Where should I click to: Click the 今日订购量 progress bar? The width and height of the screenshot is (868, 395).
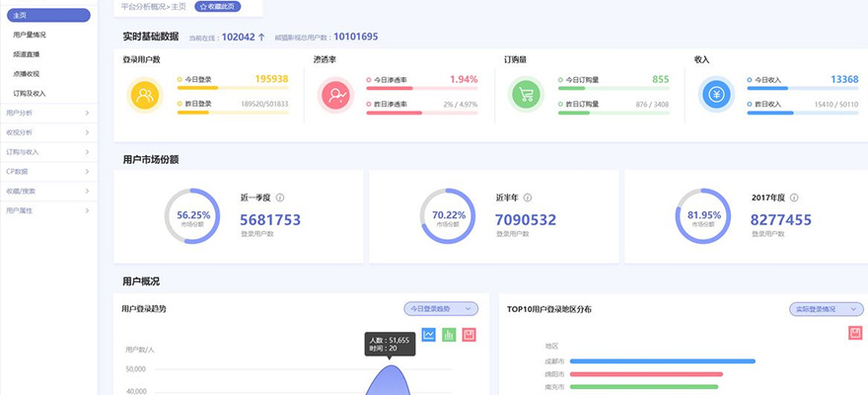[x=614, y=88]
